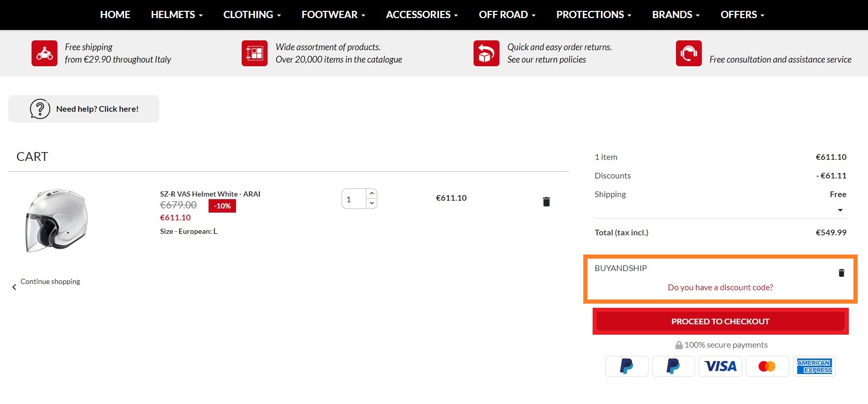This screenshot has height=404, width=868.
Task: Open the white Arai helmet thumbnail
Action: 56,220
